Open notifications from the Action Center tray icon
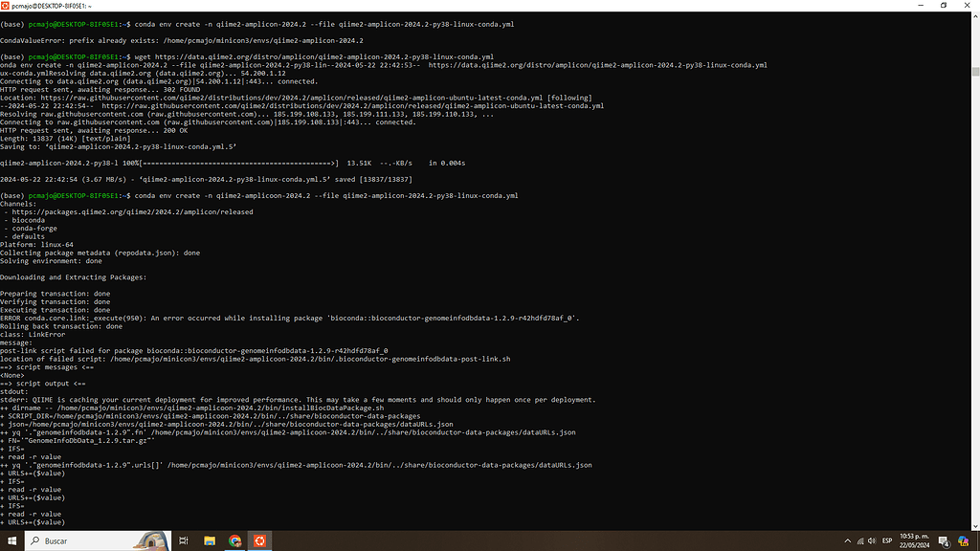Viewport: 980px width, 551px height. coord(943,540)
